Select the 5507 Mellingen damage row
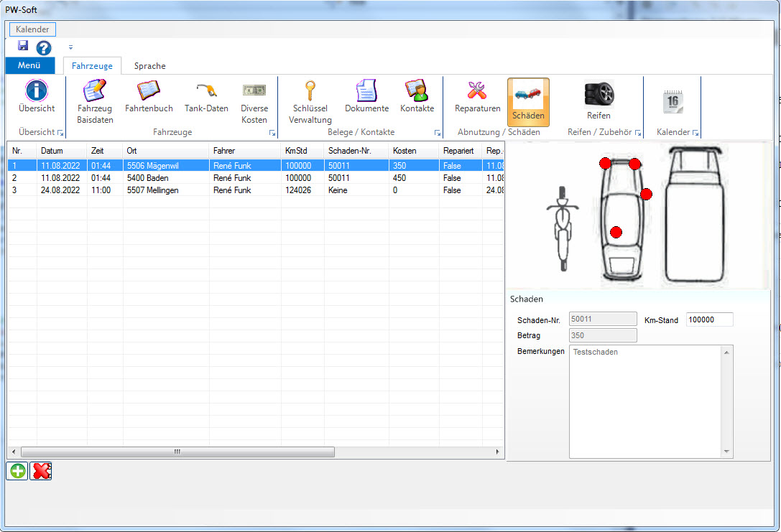781x532 pixels. click(x=152, y=190)
